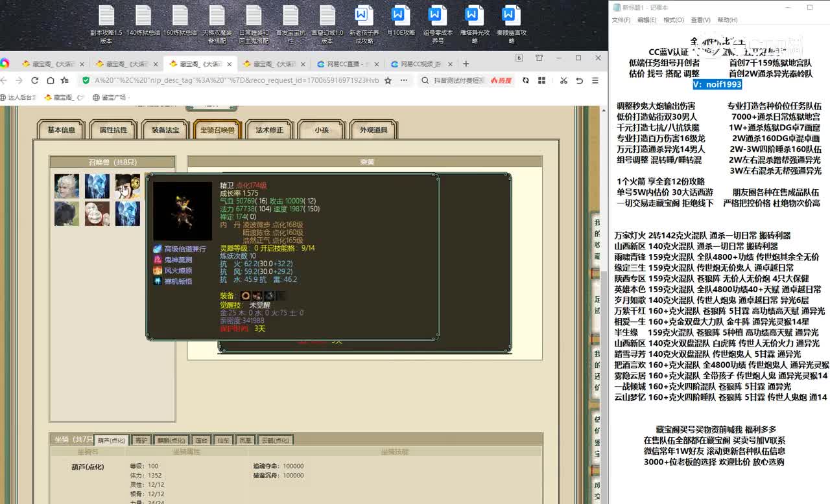
Task: Open the browser hamburger menu
Action: (x=595, y=80)
